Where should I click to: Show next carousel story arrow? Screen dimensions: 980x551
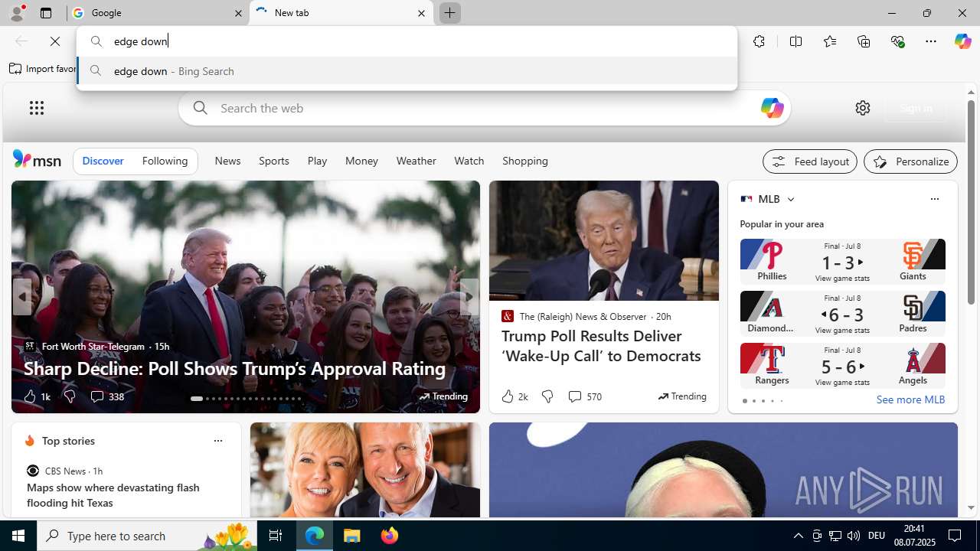click(x=469, y=297)
